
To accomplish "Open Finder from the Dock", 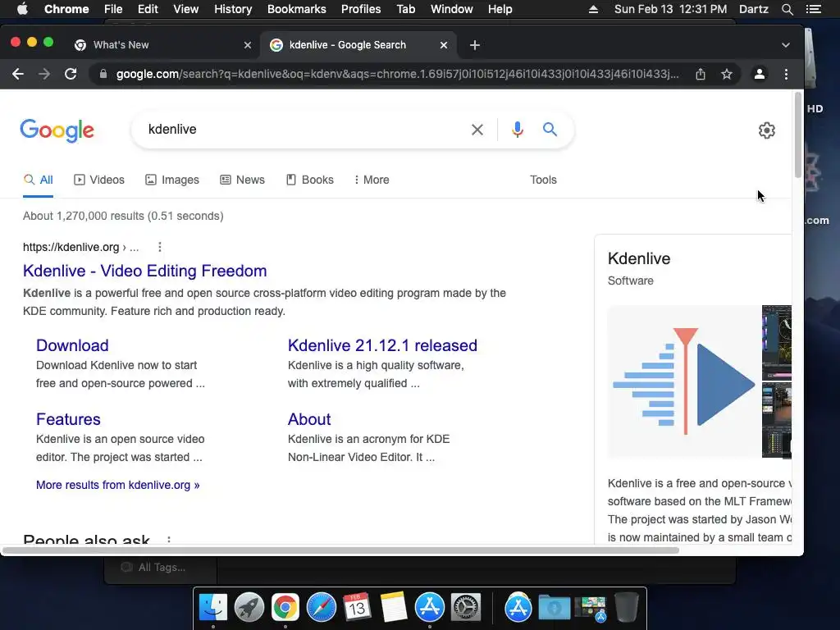I will point(213,607).
